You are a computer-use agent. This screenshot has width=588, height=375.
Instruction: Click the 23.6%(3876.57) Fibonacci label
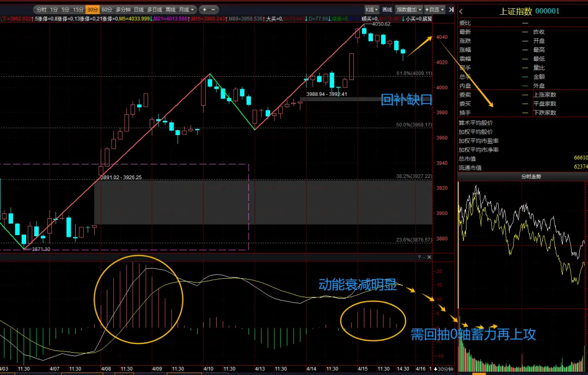coord(414,240)
